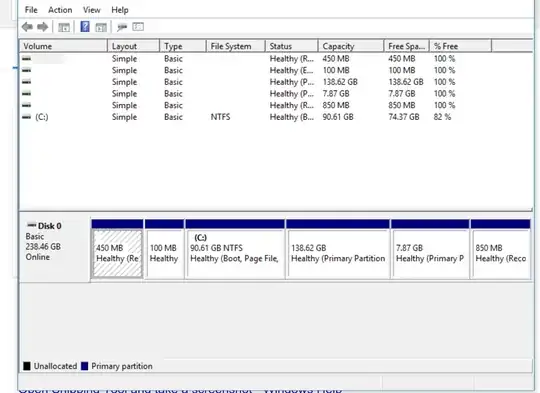Click the Unallocated legend label

pos(55,366)
